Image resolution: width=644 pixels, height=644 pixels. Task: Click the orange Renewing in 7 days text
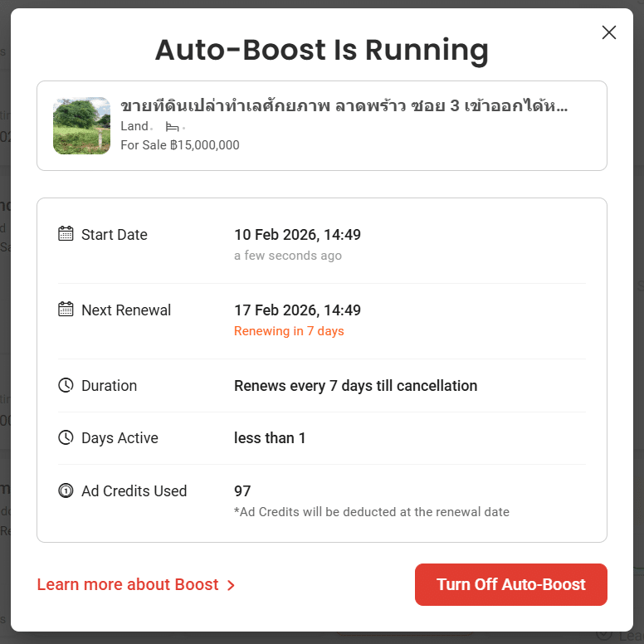(x=289, y=331)
